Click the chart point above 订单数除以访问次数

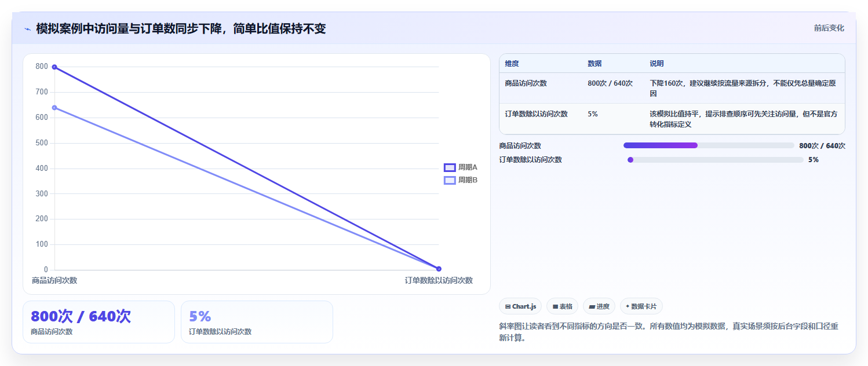tap(439, 269)
